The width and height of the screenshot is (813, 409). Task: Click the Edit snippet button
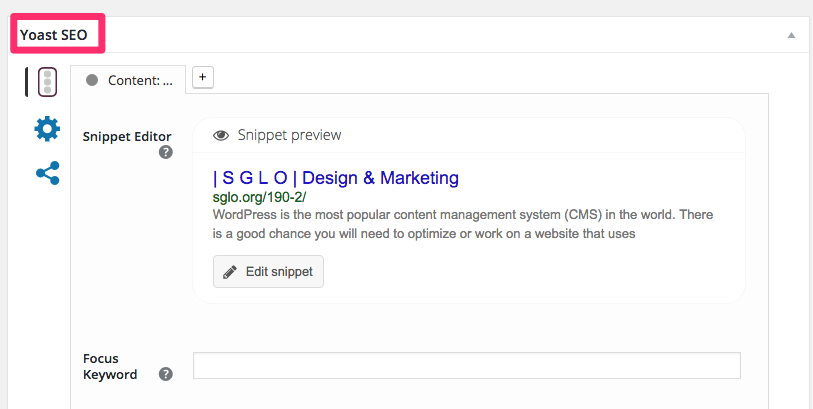tap(268, 271)
